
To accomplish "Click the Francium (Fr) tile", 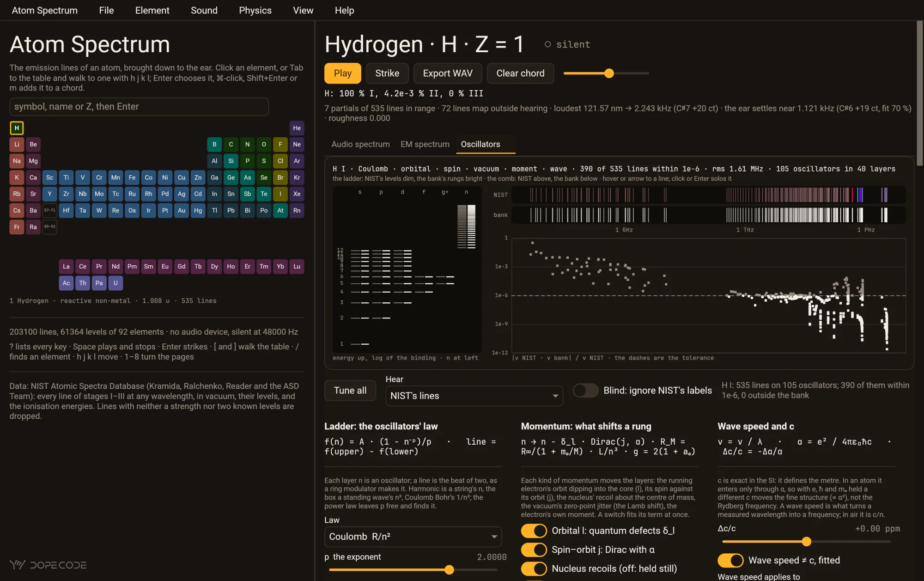I will point(17,227).
